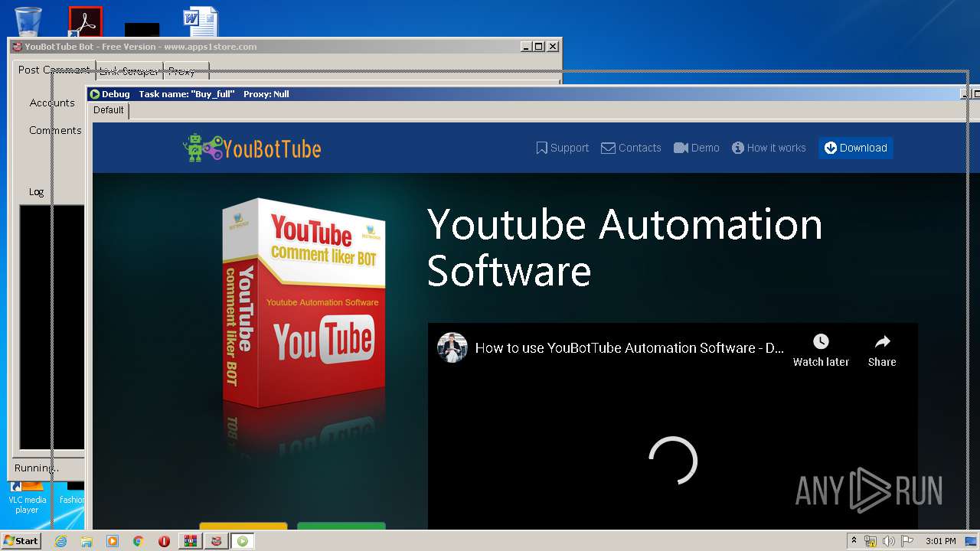Open the Start menu

(x=21, y=541)
